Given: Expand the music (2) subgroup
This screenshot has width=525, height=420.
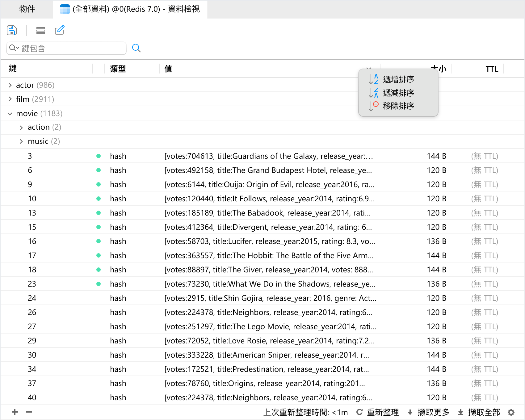Looking at the screenshot, I should point(21,141).
